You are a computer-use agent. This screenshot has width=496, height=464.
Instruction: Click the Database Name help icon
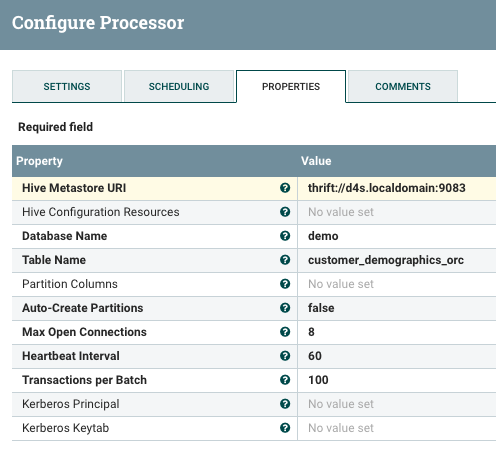[285, 236]
